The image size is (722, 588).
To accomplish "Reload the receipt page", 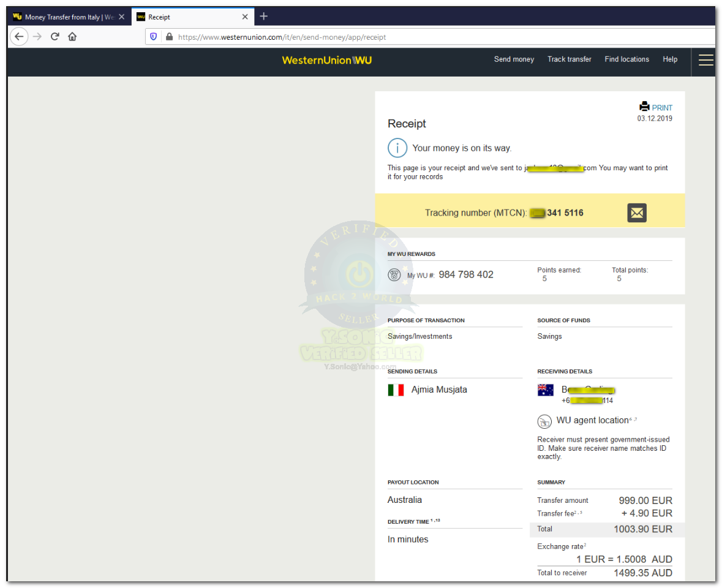I will (x=55, y=36).
